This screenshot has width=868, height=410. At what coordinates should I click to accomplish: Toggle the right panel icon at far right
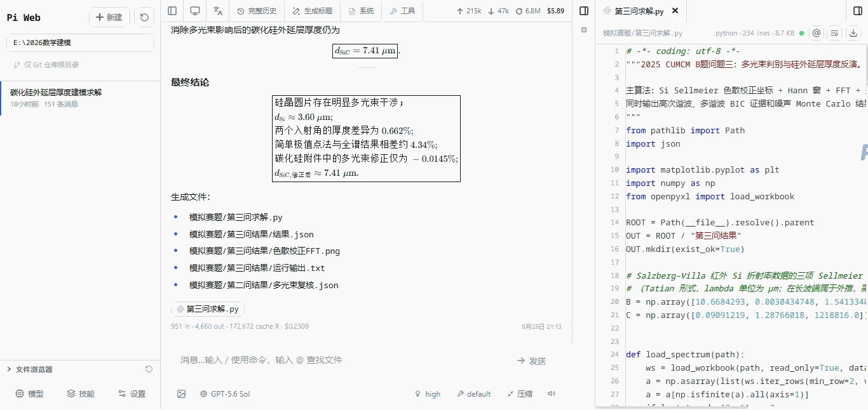pos(858,11)
